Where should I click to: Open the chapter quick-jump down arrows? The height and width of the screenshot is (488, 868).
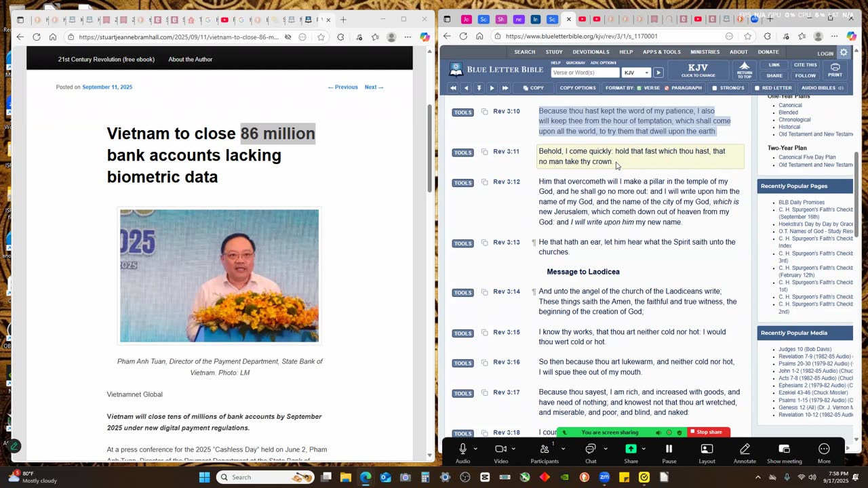pos(479,88)
